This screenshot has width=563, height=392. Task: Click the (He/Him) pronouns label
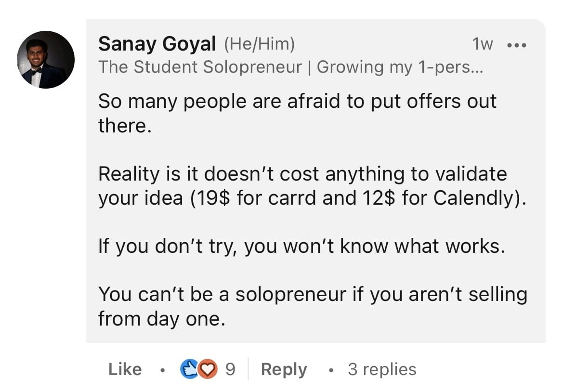coord(259,44)
